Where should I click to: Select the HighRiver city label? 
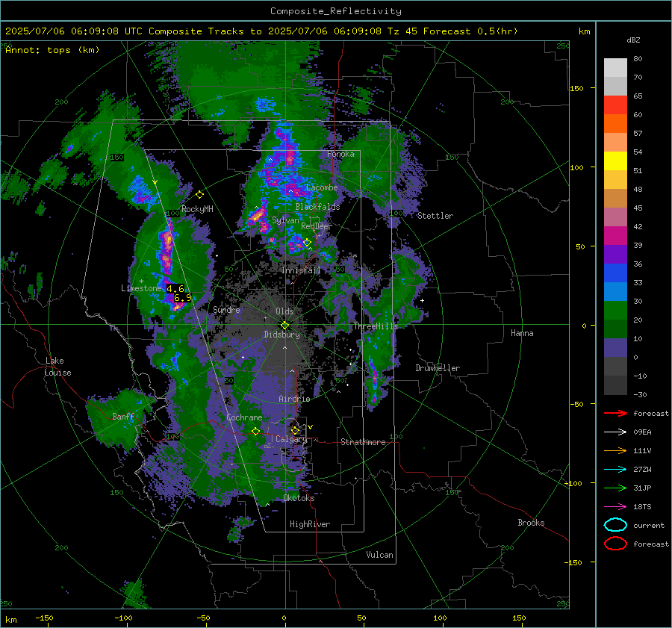310,524
